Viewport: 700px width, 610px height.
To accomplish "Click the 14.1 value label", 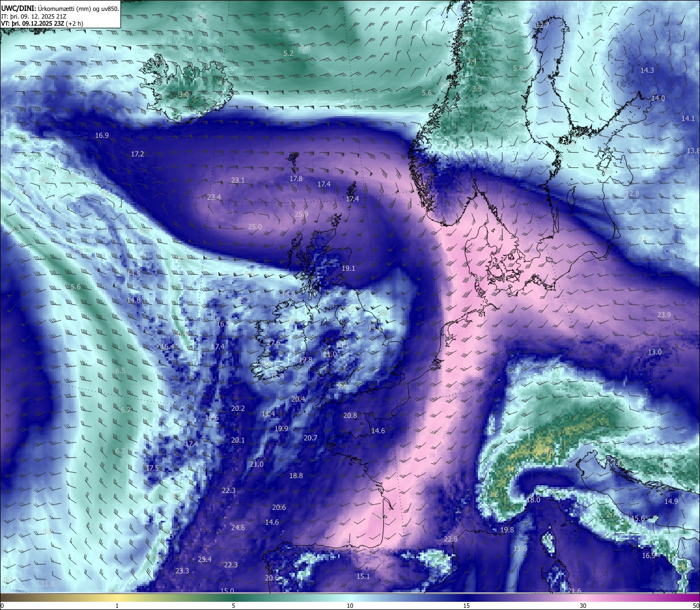I will coord(688,118).
